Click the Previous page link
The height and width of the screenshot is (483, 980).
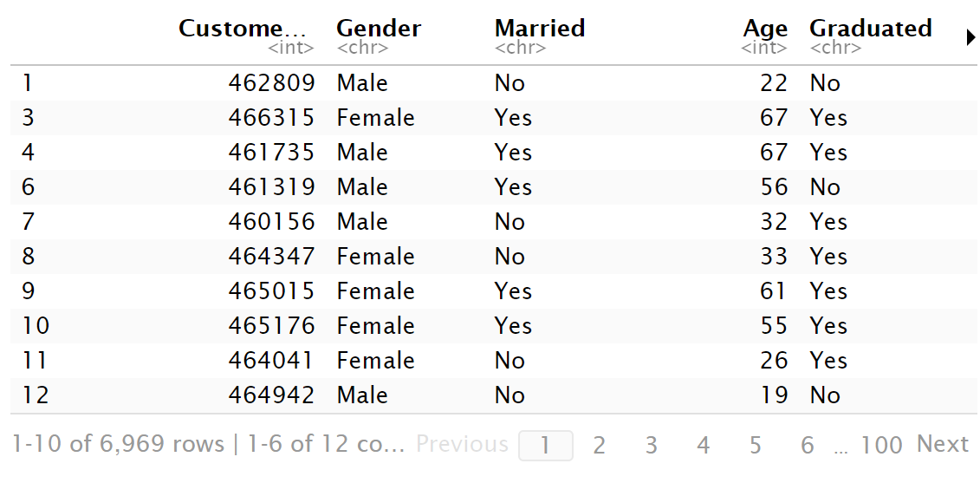tap(463, 444)
